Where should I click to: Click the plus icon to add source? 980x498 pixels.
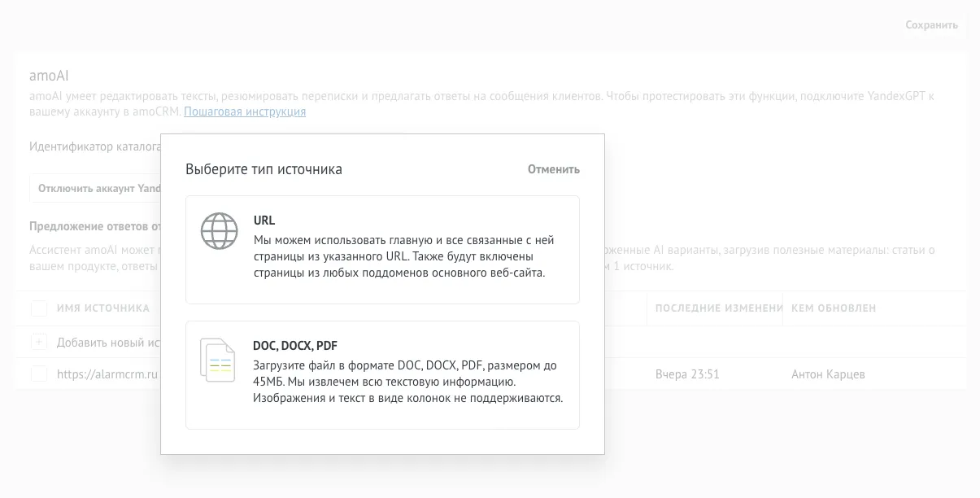39,343
